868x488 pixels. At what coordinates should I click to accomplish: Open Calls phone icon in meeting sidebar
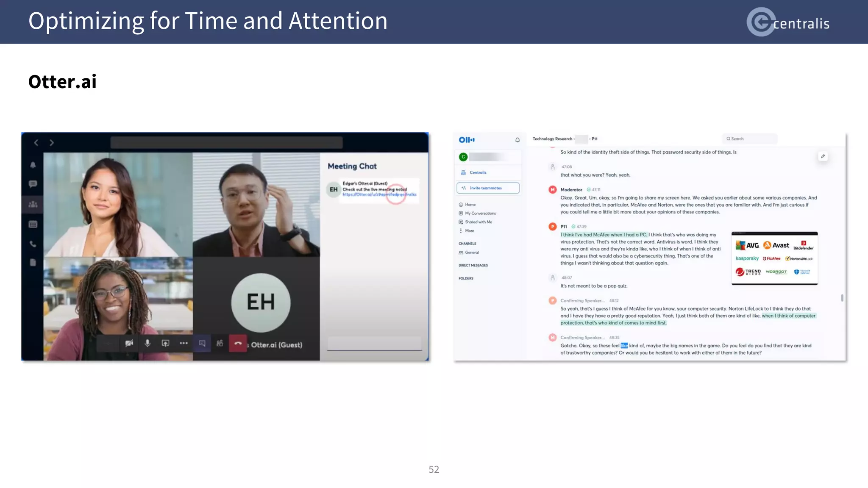[x=33, y=244]
